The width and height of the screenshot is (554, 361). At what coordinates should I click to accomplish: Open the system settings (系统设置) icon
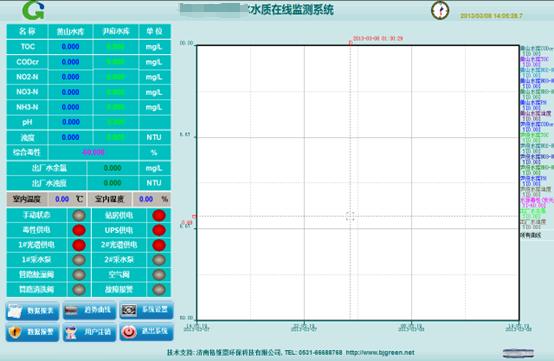click(x=129, y=310)
